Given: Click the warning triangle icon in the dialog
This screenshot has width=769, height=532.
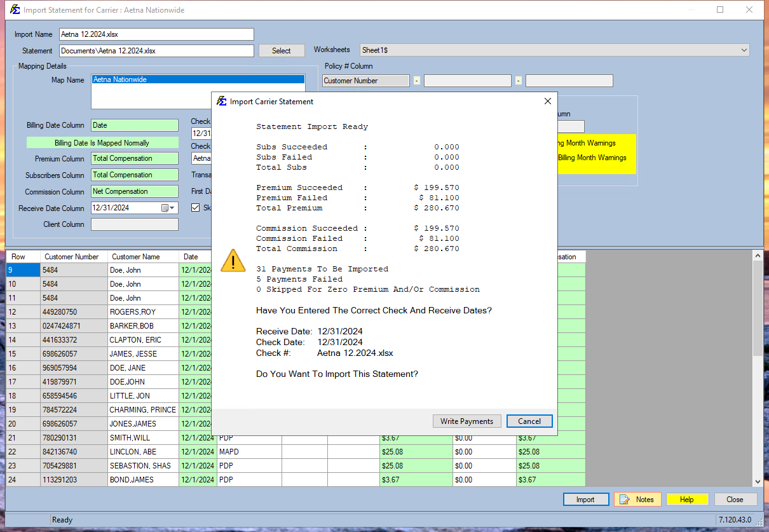Looking at the screenshot, I should click(x=233, y=261).
